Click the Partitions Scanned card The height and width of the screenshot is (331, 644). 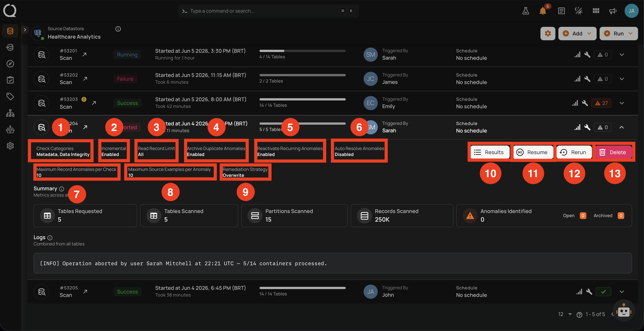294,216
